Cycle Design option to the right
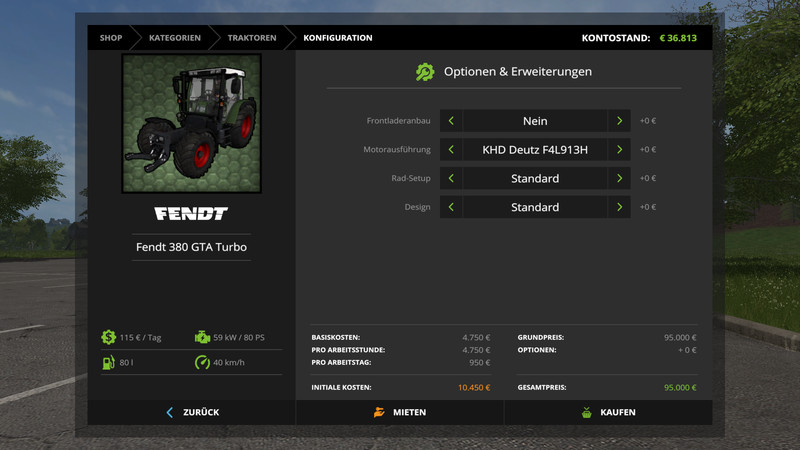Viewport: 800px width, 450px height. point(619,207)
